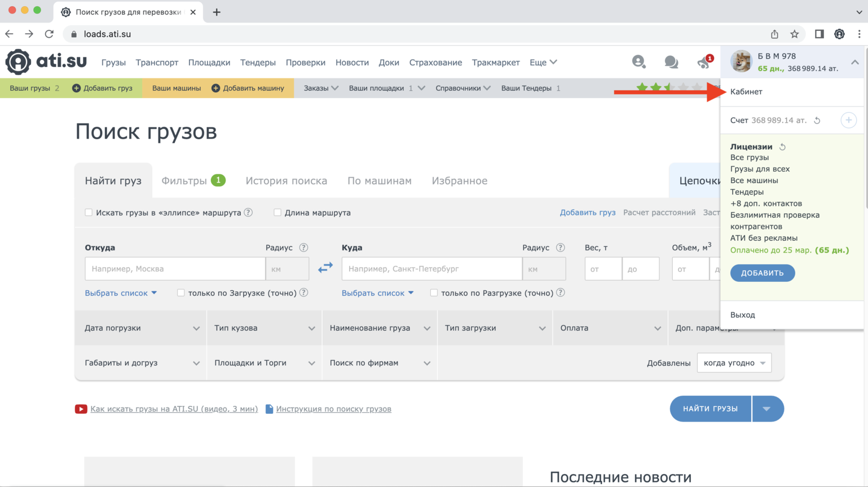
Task: Switch to История поиска tab
Action: pos(287,180)
